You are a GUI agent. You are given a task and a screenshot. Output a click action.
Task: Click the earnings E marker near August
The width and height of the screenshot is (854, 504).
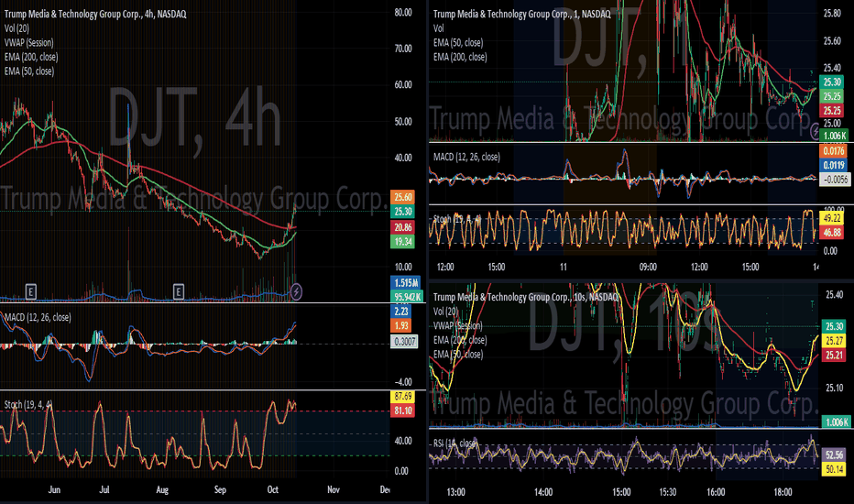pyautogui.click(x=178, y=292)
